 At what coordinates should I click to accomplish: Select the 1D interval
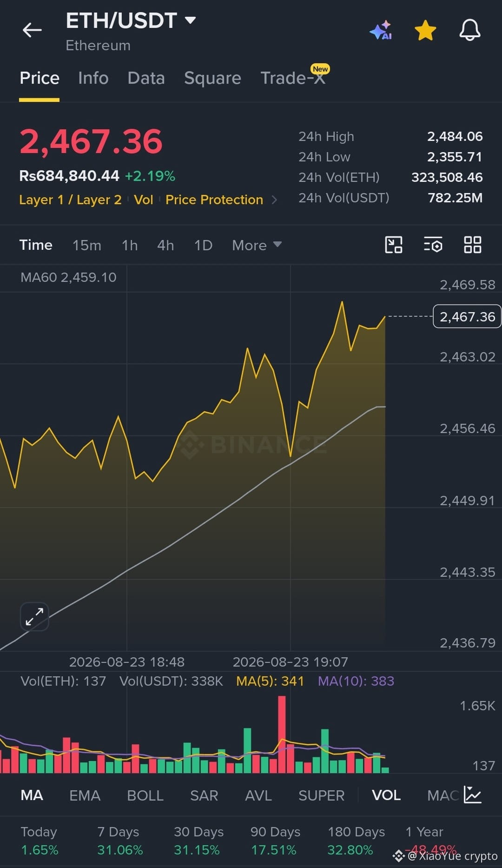coord(203,245)
